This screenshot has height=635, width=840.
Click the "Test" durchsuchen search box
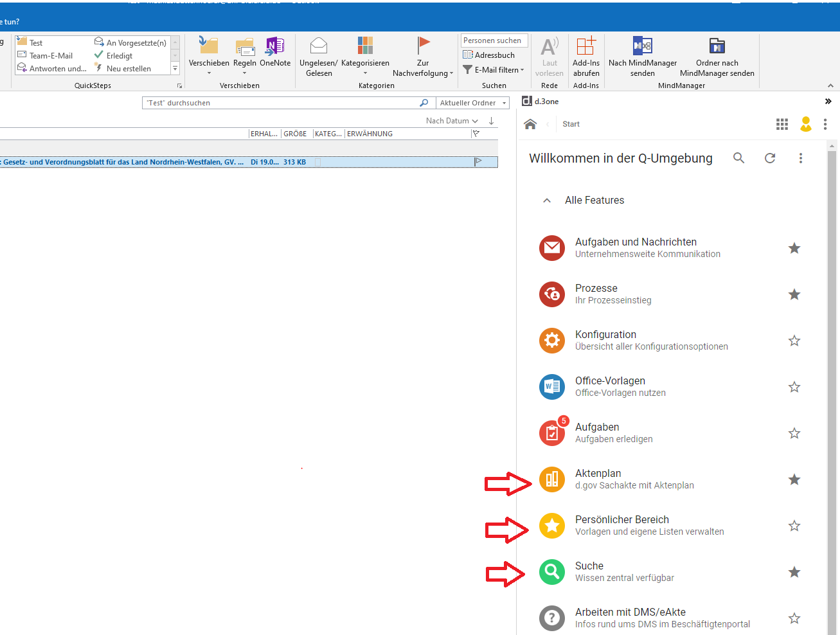pos(288,103)
